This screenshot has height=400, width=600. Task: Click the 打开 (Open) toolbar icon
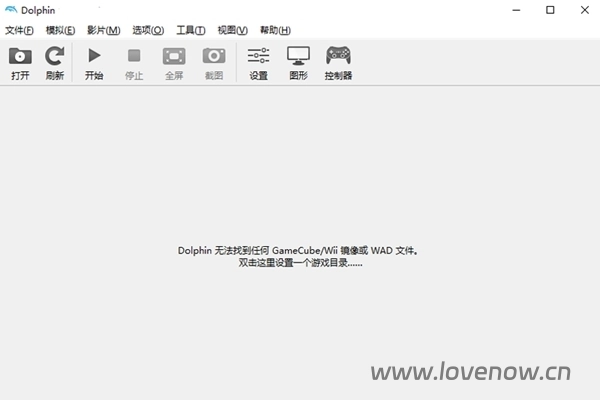20,56
